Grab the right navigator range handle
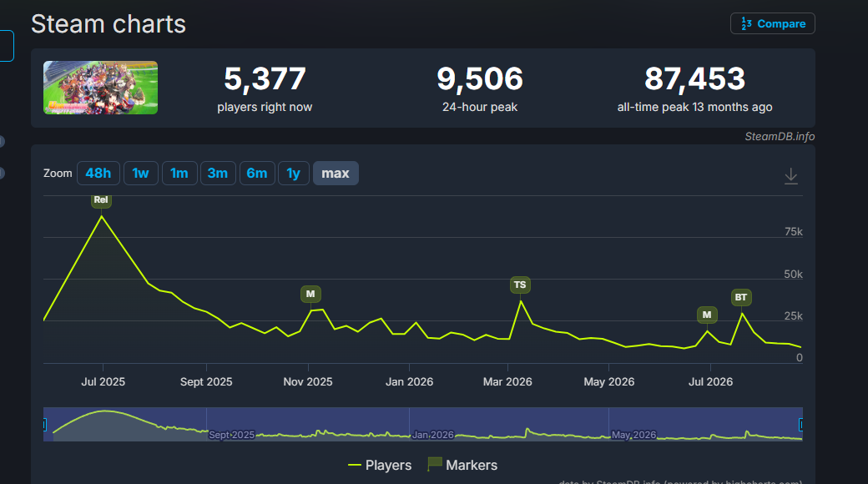Image resolution: width=868 pixels, height=484 pixels. 800,425
